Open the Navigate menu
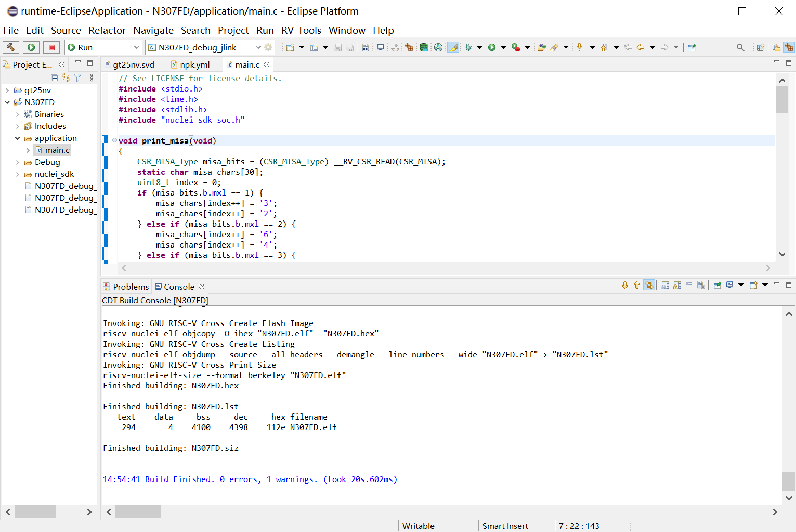Screen dimensions: 796x532 pos(153,30)
